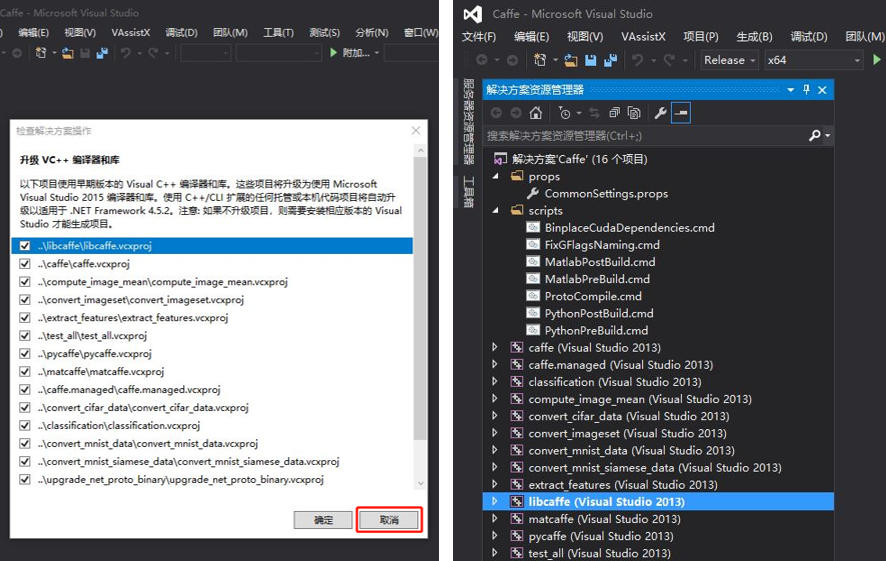
Task: Open the x64 platform dropdown
Action: [814, 60]
